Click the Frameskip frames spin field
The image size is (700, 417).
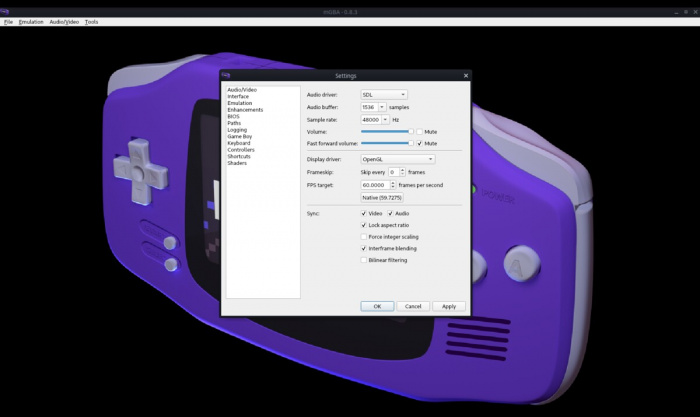pyautogui.click(x=393, y=172)
